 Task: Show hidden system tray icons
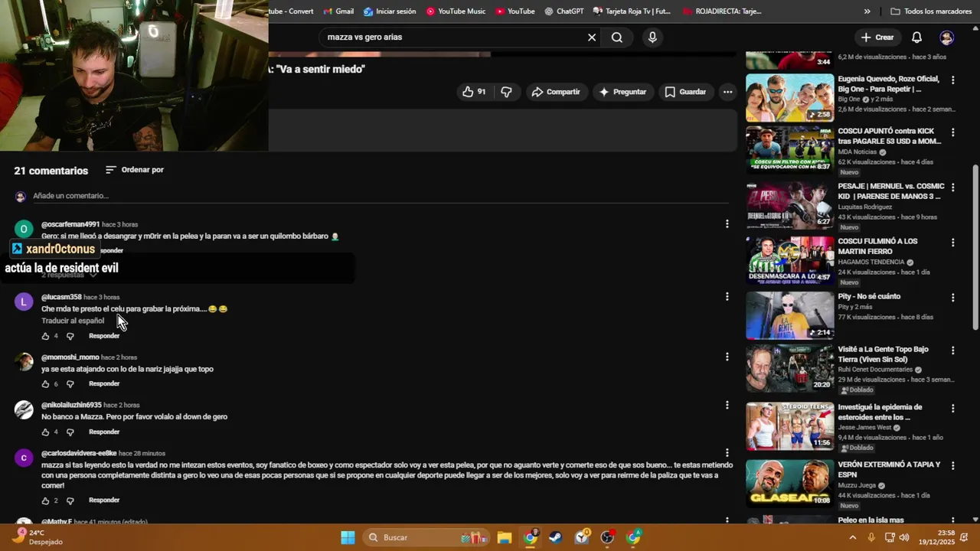point(852,537)
